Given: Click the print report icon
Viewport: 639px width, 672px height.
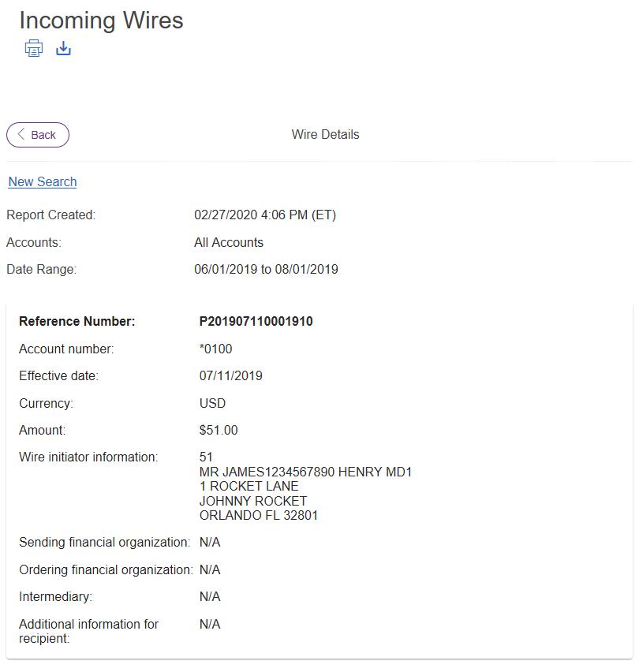Looking at the screenshot, I should [34, 49].
